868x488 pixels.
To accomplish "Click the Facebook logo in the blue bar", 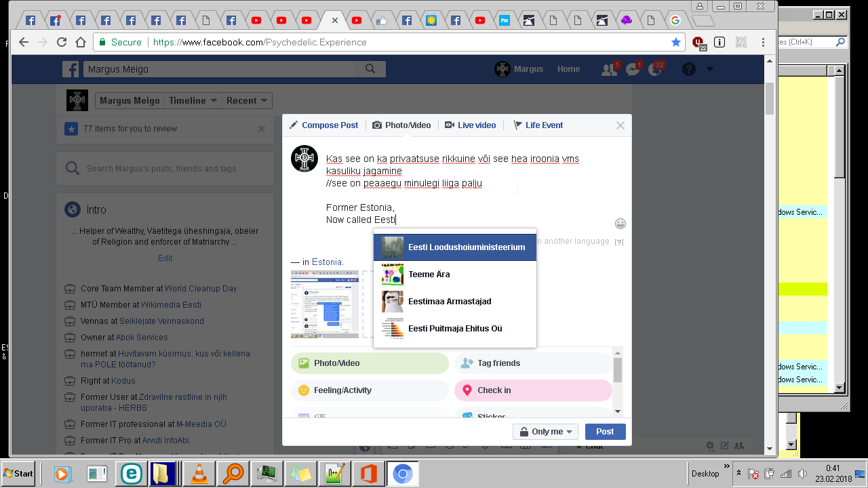I will 71,69.
